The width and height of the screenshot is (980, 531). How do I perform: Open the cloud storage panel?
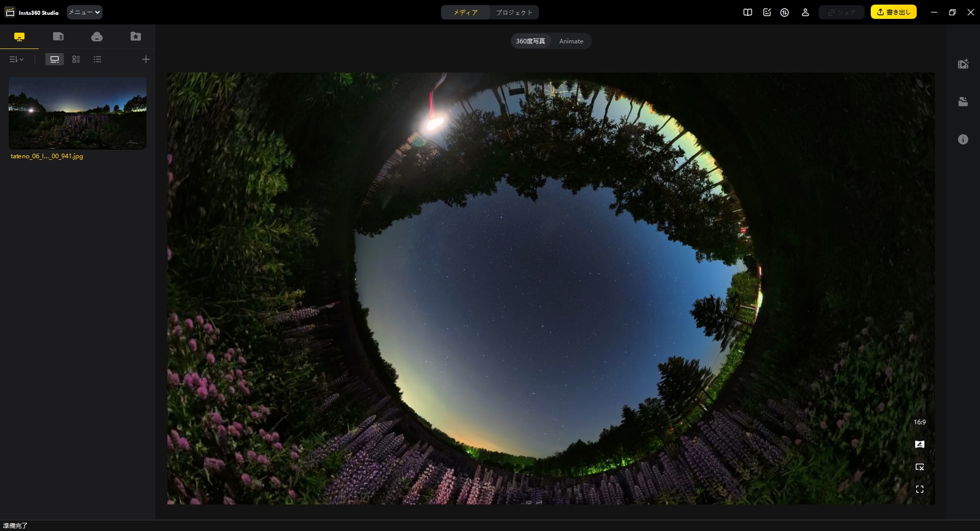(x=96, y=36)
